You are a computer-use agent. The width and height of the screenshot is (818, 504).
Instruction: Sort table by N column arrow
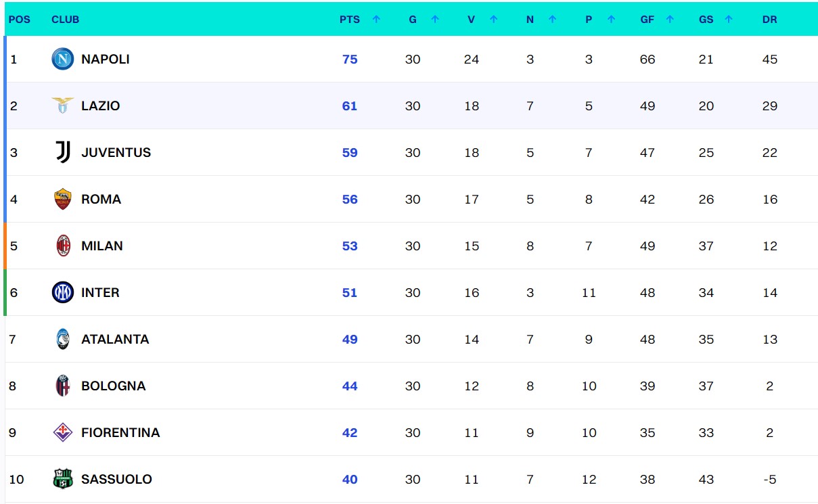[552, 20]
